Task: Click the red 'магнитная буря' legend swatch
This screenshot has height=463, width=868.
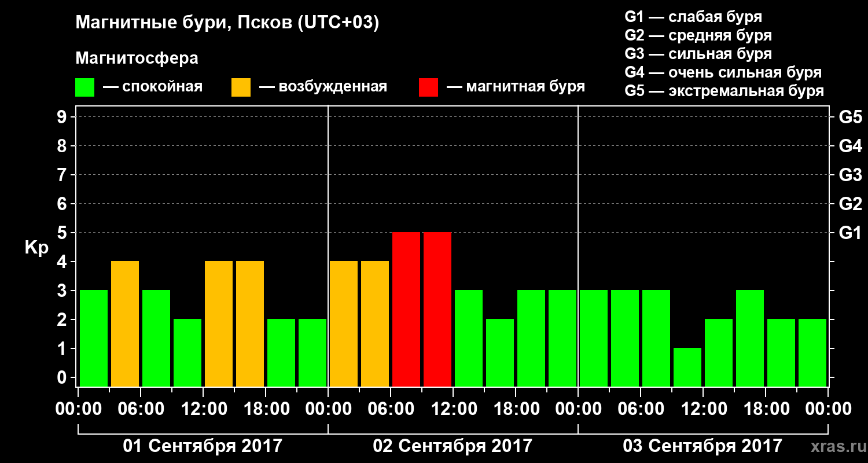Action: (x=428, y=87)
